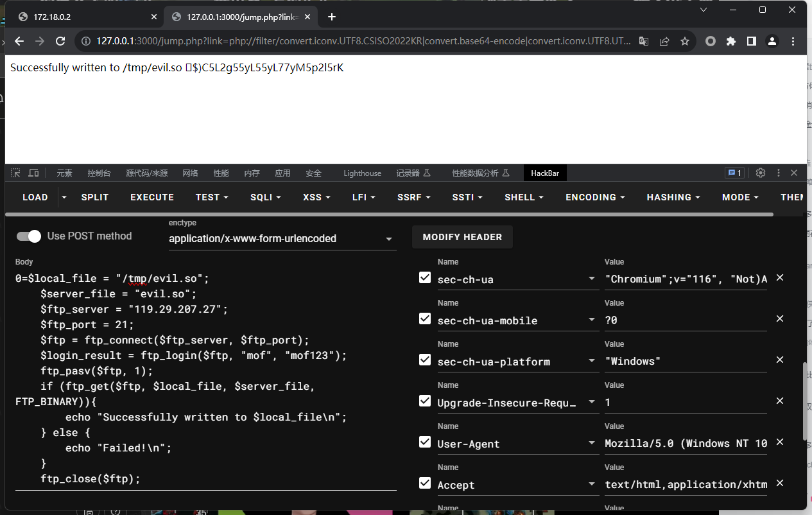Open DevTools issues counter badge
812x515 pixels.
(734, 173)
